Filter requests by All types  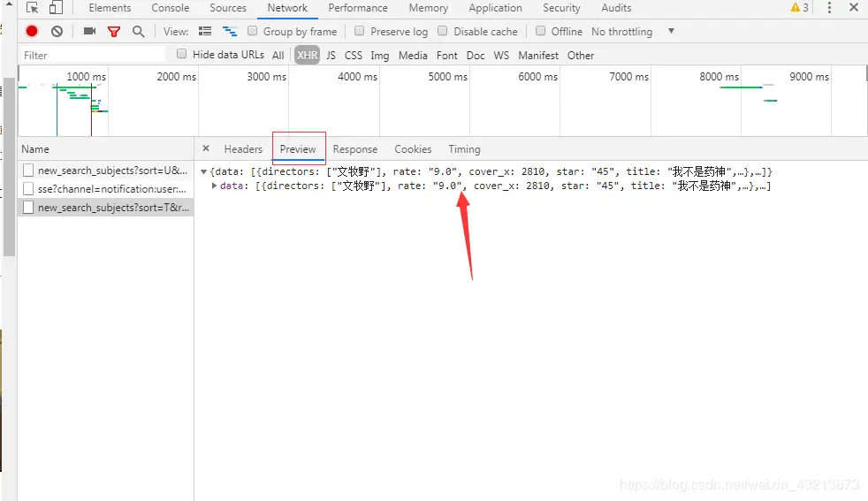(278, 55)
